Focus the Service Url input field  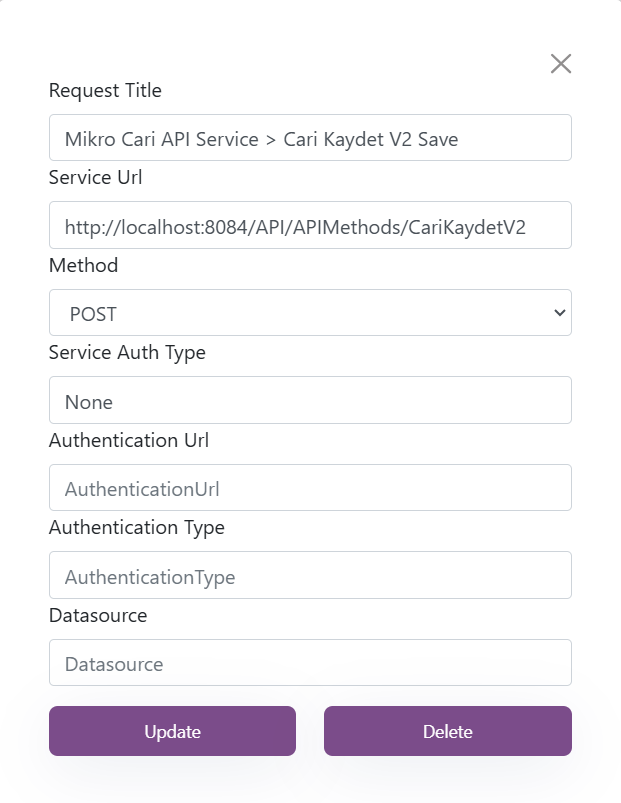310,225
